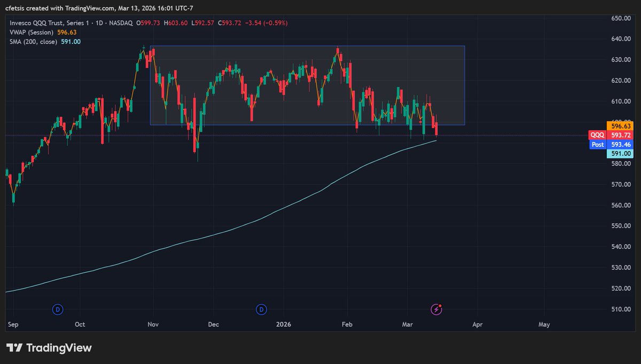Click the Apr label on time axis
The image size is (641, 364).
pyautogui.click(x=478, y=325)
